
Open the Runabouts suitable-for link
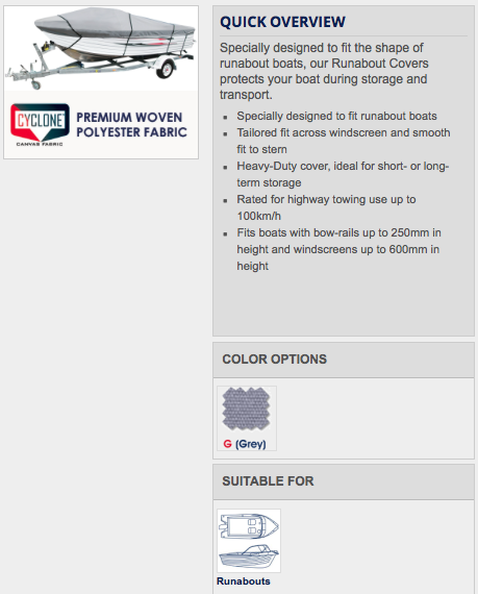[243, 581]
